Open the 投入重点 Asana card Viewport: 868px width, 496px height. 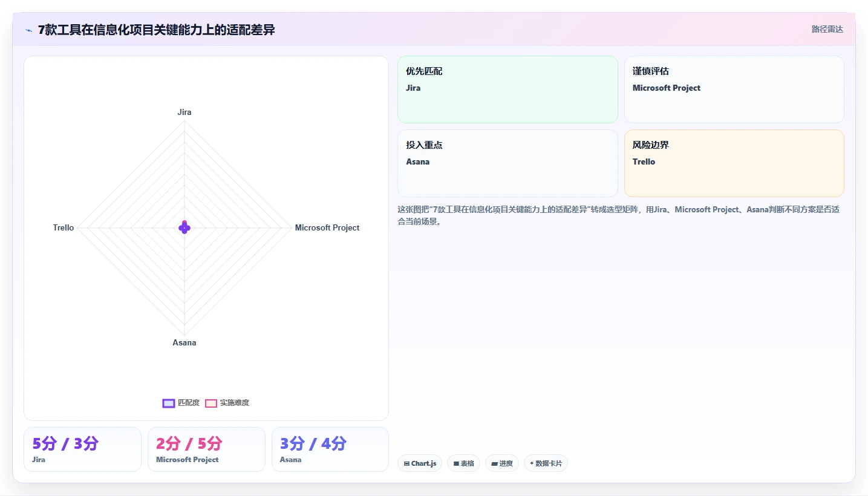507,163
